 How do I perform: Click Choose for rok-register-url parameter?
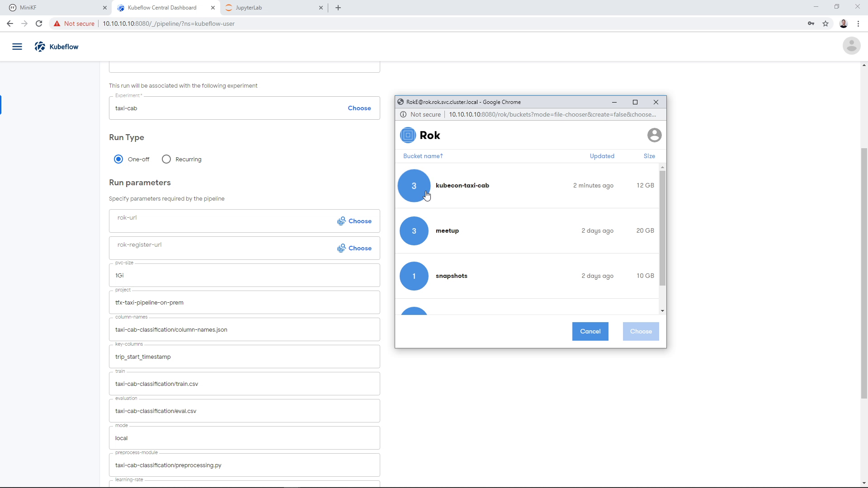coord(354,248)
